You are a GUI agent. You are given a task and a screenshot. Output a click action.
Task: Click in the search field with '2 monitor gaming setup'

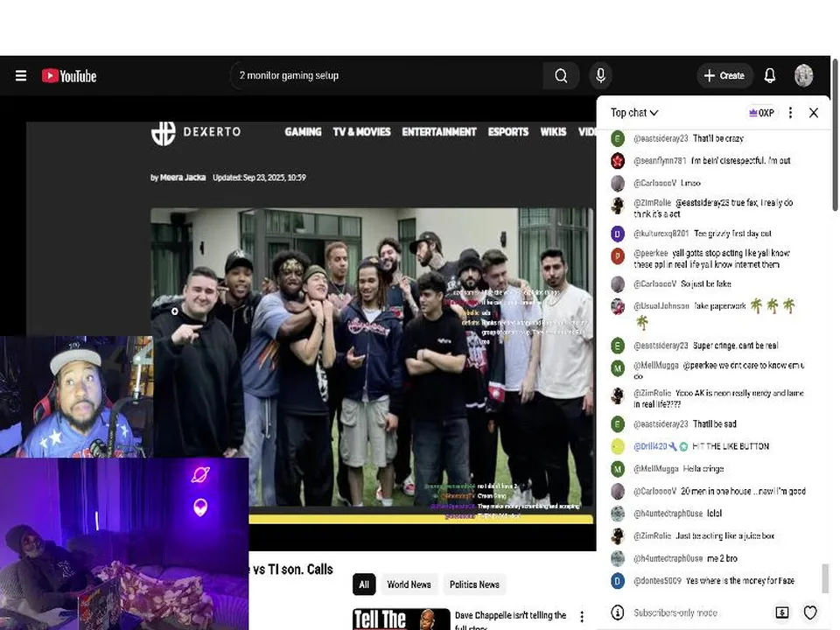pos(386,75)
